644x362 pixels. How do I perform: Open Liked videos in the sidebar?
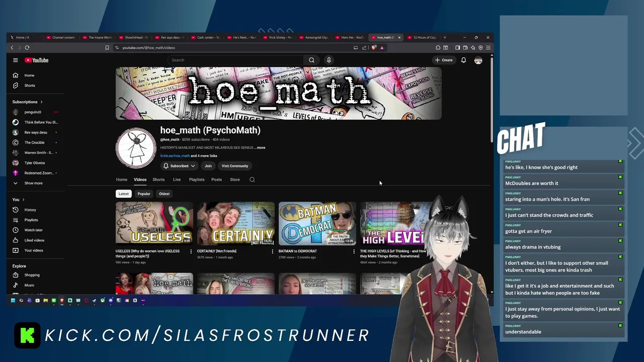click(x=35, y=240)
